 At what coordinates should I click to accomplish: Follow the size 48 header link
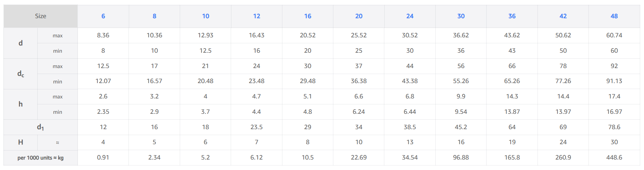tap(614, 16)
